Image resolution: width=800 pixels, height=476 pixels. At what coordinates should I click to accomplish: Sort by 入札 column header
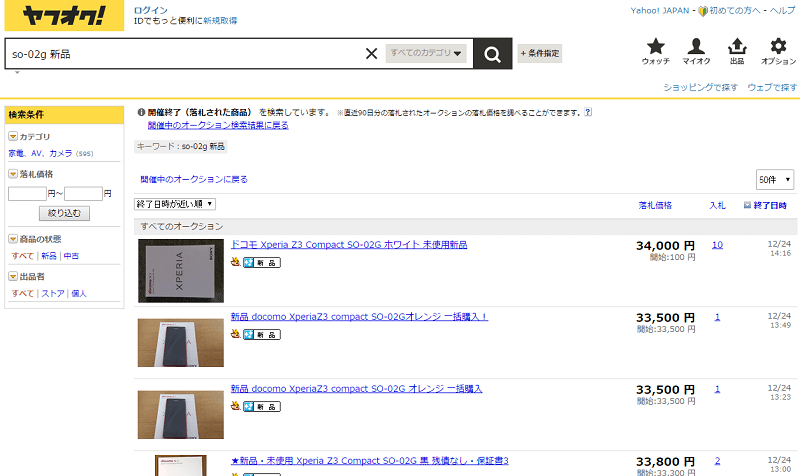tap(717, 206)
